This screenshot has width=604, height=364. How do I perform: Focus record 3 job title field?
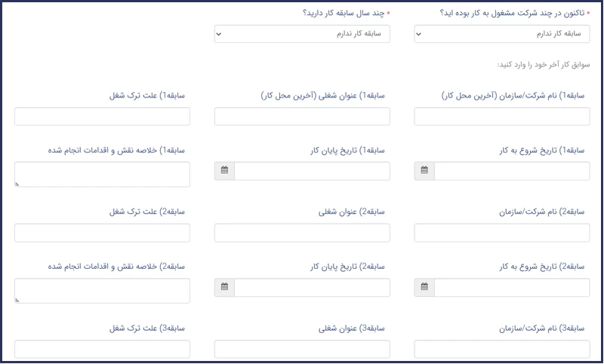coord(302,349)
